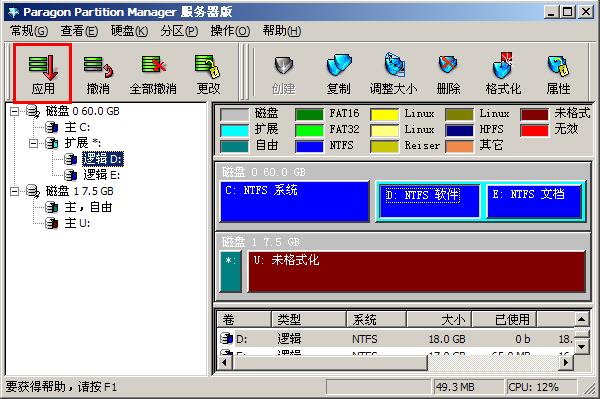The width and height of the screenshot is (600, 399).
Task: Select 主，自由 in the disk tree
Action: [x=88, y=207]
